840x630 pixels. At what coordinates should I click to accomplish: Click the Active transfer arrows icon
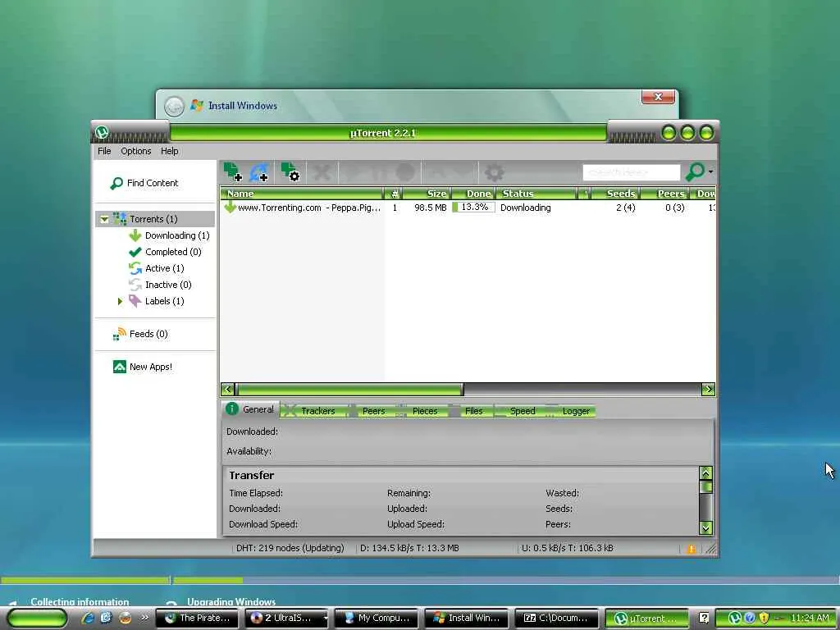[x=135, y=268]
